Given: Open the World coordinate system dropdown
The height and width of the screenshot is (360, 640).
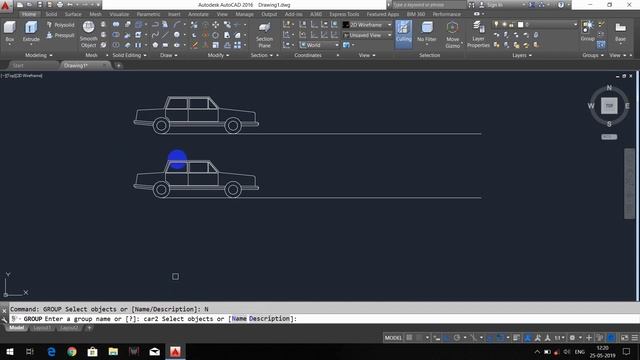Looking at the screenshot, I should coord(319,45).
